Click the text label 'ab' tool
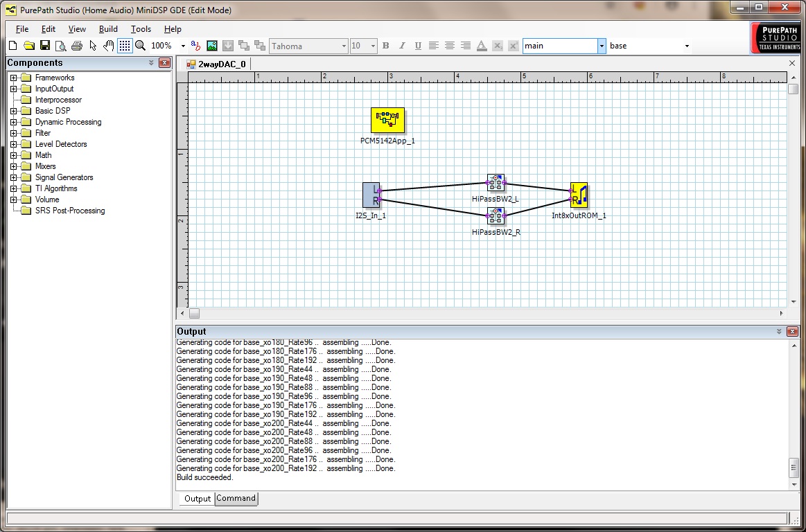The height and width of the screenshot is (532, 806). [195, 46]
